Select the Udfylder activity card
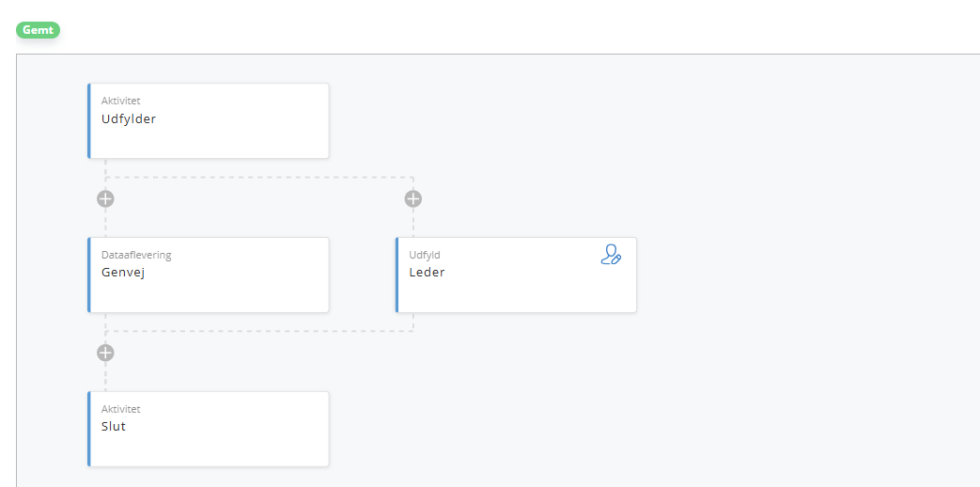Image resolution: width=980 pixels, height=487 pixels. [x=209, y=120]
